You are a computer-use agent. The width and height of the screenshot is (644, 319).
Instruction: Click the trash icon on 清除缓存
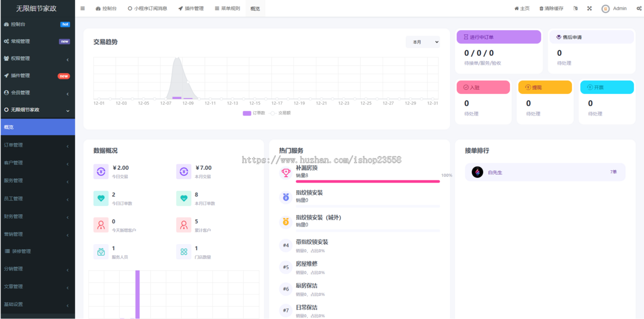pyautogui.click(x=541, y=8)
